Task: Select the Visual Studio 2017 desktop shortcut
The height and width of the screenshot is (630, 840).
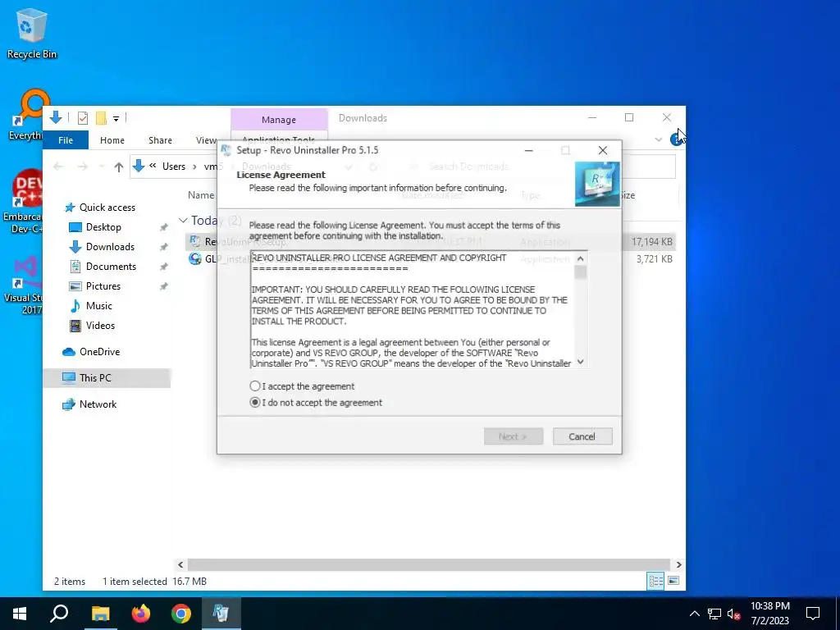Action: click(x=24, y=285)
